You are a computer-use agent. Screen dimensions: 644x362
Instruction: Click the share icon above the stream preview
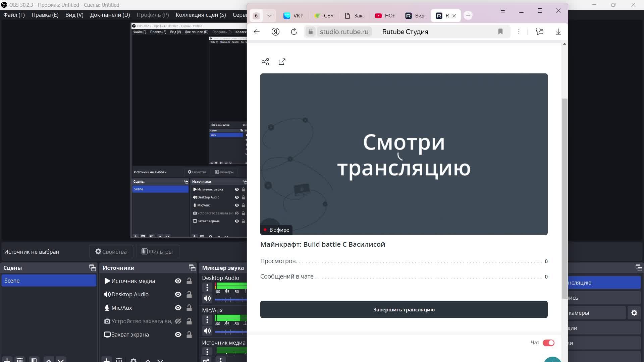(265, 62)
